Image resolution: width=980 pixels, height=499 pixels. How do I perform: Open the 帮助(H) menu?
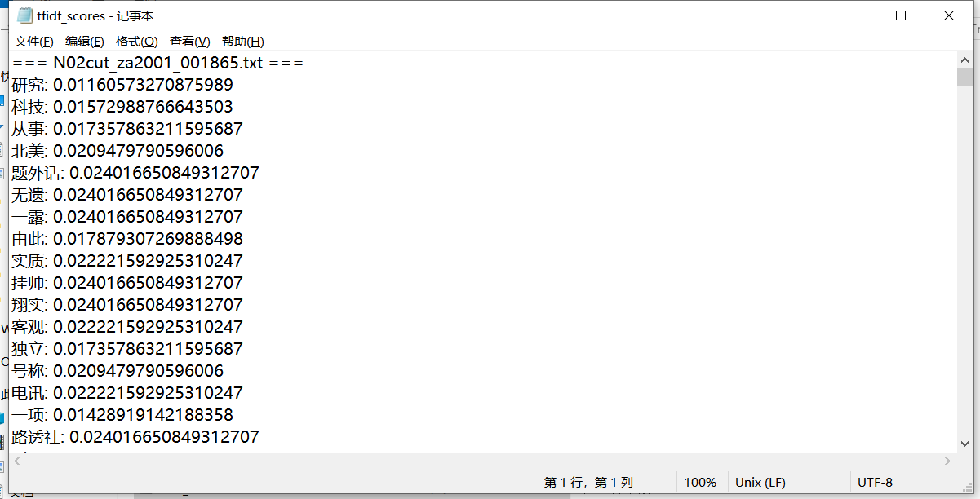click(x=242, y=42)
